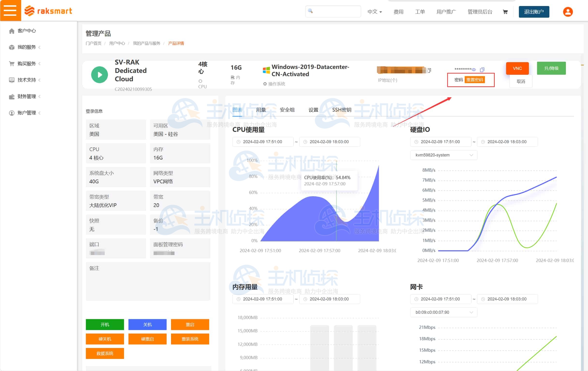Click the 重置密码 button

[475, 80]
